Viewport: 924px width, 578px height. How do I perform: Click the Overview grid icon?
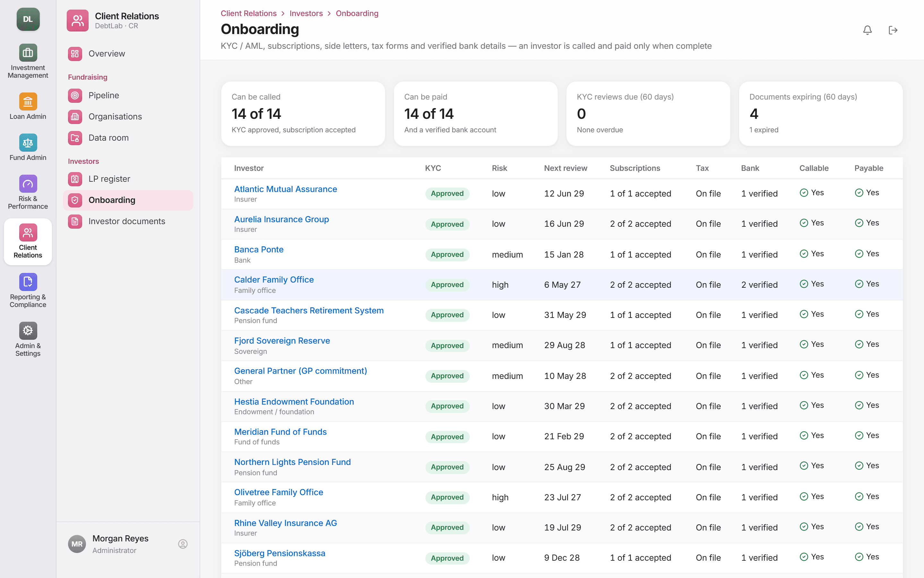pyautogui.click(x=75, y=54)
